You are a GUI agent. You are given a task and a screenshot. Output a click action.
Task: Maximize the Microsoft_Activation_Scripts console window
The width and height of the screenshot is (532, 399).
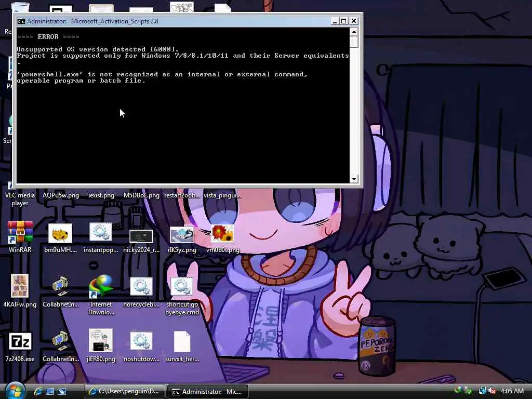click(344, 21)
